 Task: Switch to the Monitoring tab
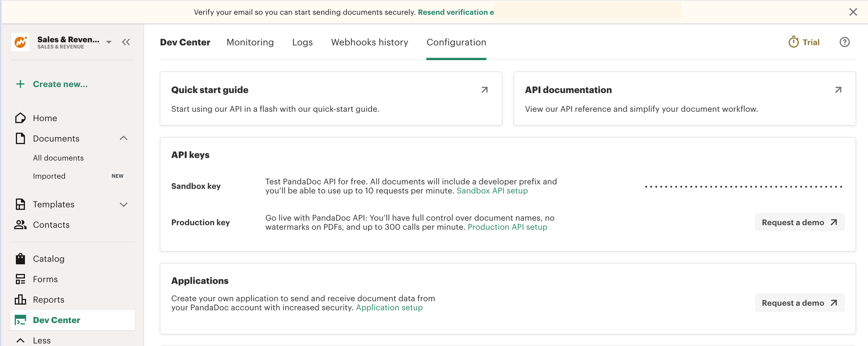point(250,42)
